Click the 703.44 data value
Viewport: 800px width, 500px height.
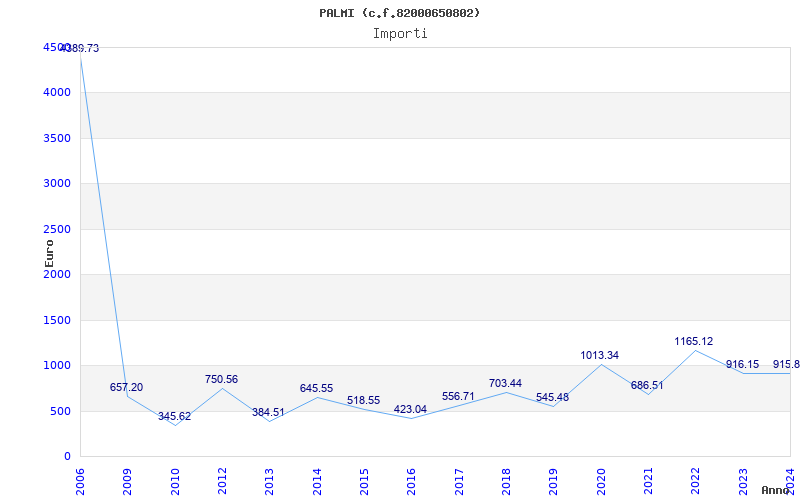505,384
